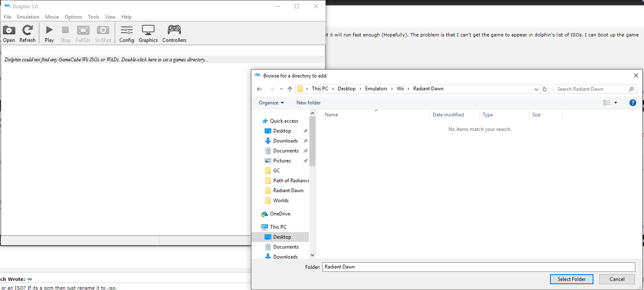Expand the address bar history dropdown
Viewport: 644px width, 290px height.
pos(536,89)
